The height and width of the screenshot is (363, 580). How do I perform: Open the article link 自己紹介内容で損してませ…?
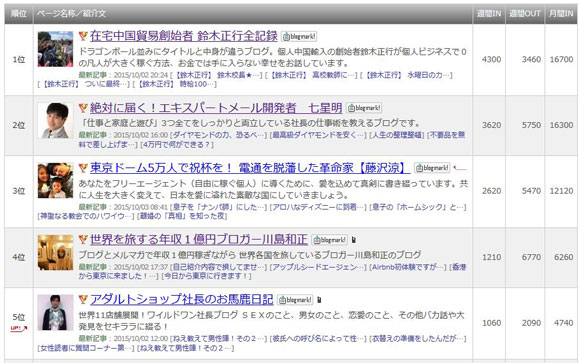tap(218, 267)
